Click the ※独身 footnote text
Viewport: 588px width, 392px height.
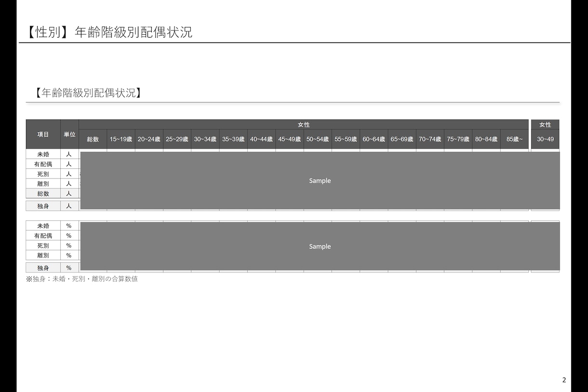point(82,279)
